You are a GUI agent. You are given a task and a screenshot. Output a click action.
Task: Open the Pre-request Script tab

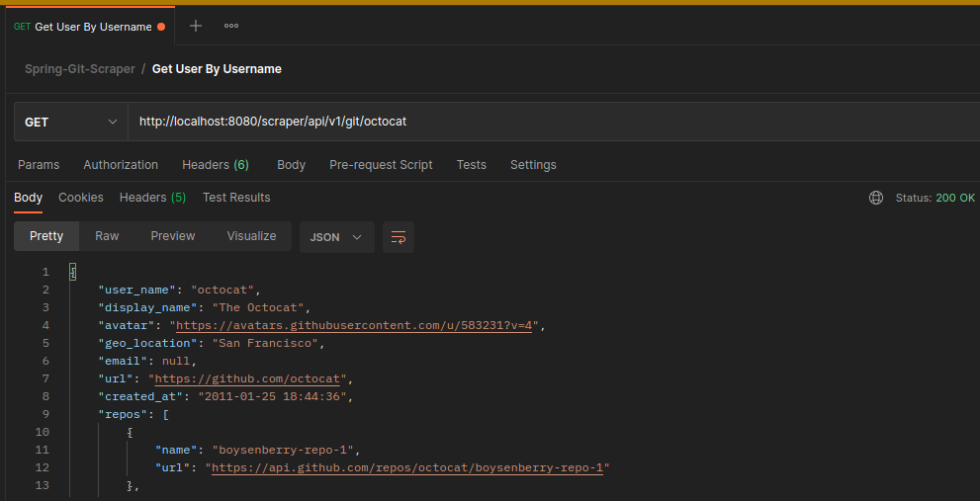pos(381,165)
